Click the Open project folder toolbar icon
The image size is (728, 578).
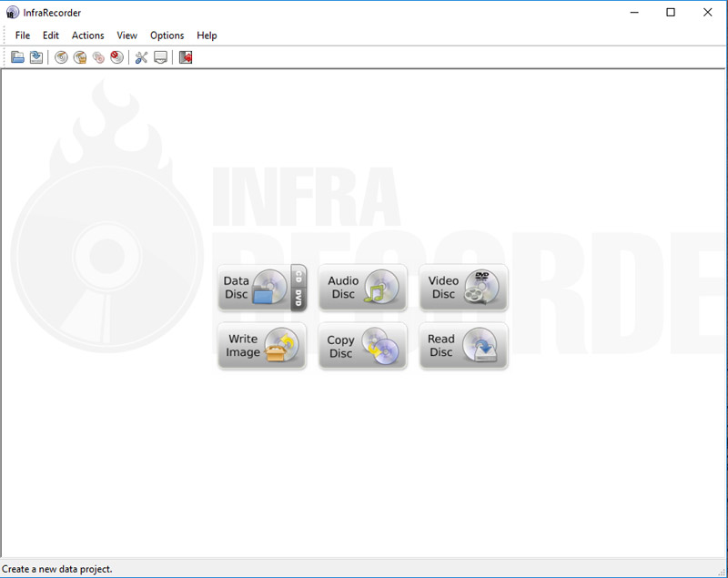click(17, 57)
